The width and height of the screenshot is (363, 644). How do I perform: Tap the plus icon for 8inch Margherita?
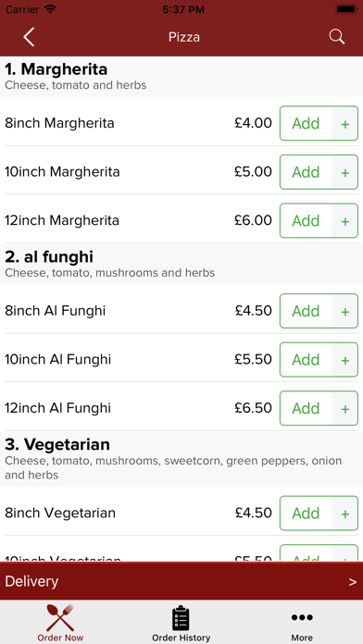tap(344, 123)
